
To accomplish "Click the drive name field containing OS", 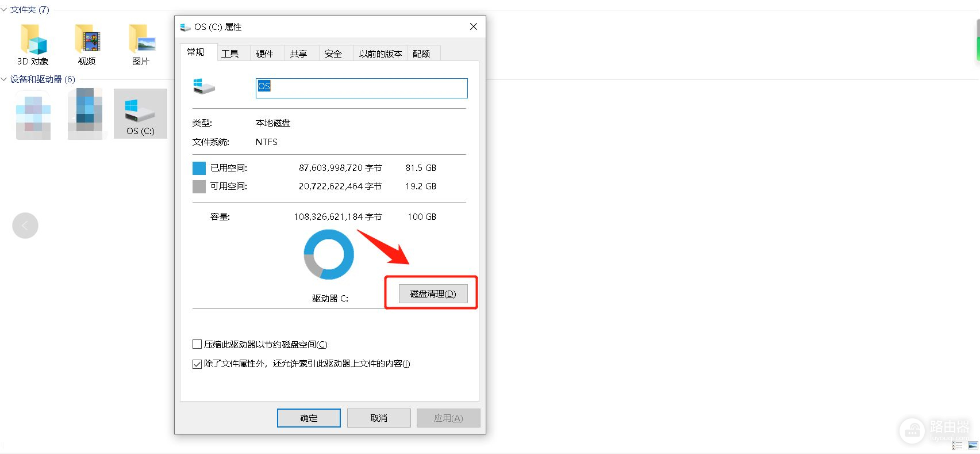I will (x=362, y=88).
